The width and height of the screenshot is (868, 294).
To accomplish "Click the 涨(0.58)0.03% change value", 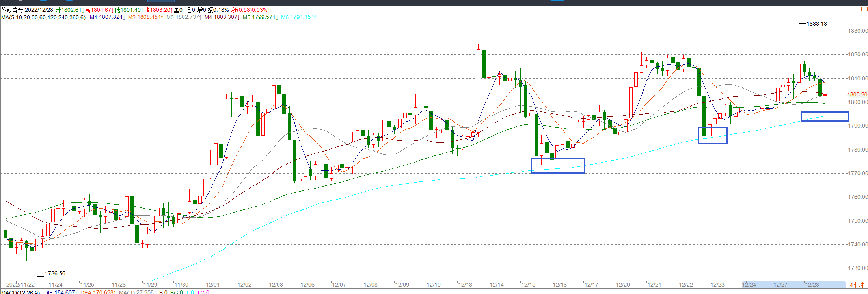I will click(x=251, y=10).
